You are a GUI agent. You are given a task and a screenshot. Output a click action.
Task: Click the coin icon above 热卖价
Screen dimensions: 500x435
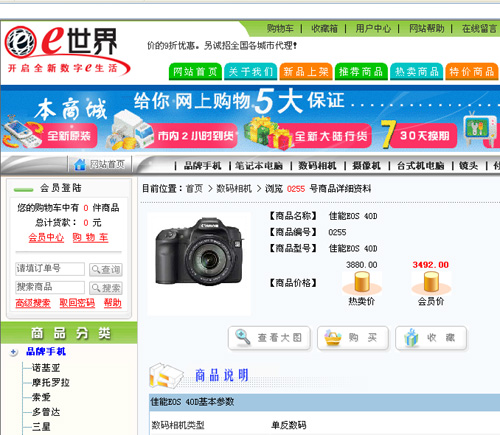(x=362, y=282)
